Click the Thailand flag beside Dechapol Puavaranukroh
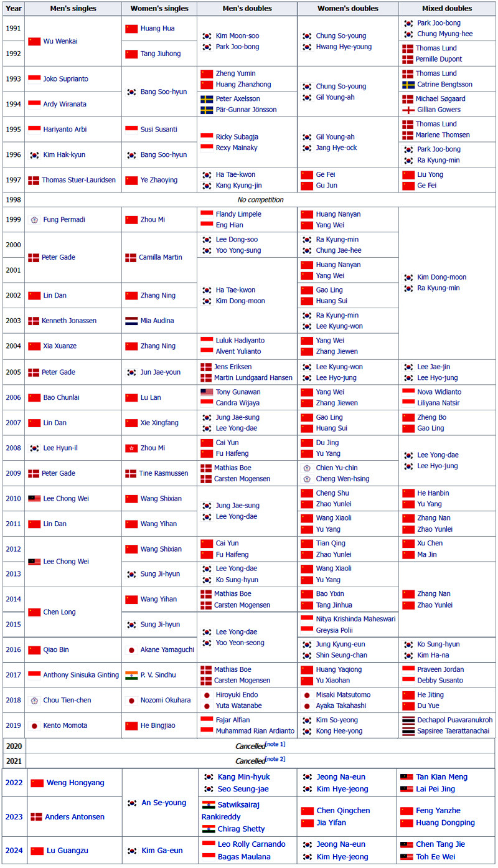This screenshot has width=498, height=868. [x=408, y=720]
